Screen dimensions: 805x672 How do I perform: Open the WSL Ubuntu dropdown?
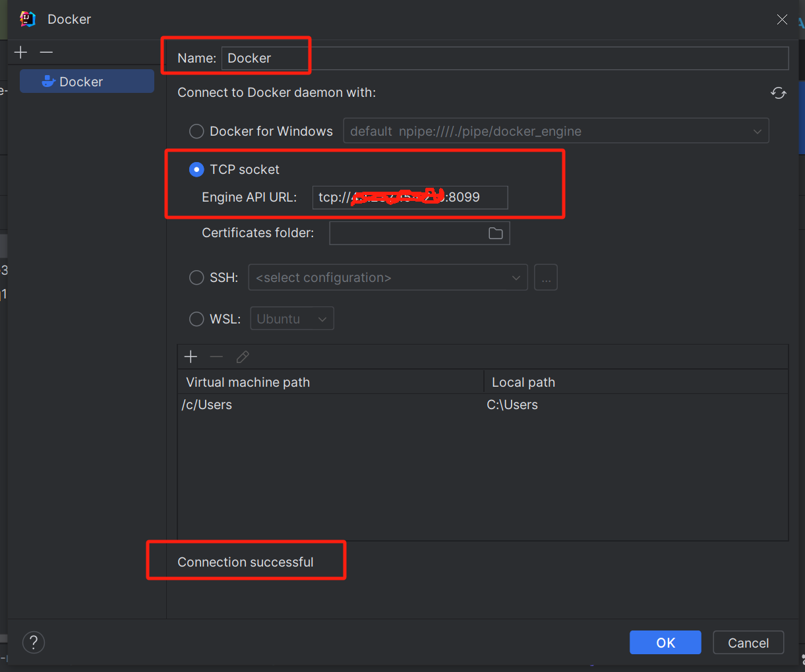[x=292, y=319]
